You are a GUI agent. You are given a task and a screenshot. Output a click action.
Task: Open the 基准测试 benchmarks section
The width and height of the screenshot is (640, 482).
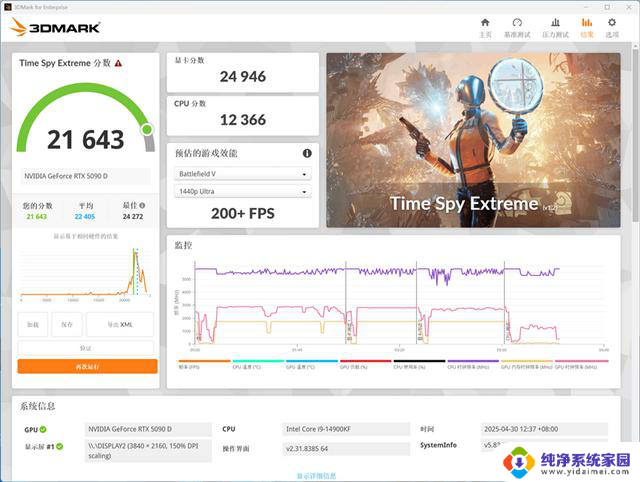click(517, 28)
